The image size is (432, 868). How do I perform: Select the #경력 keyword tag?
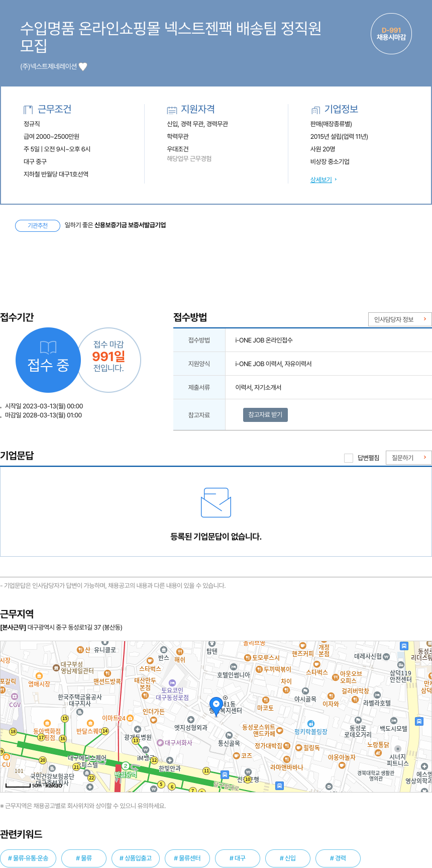tap(338, 858)
